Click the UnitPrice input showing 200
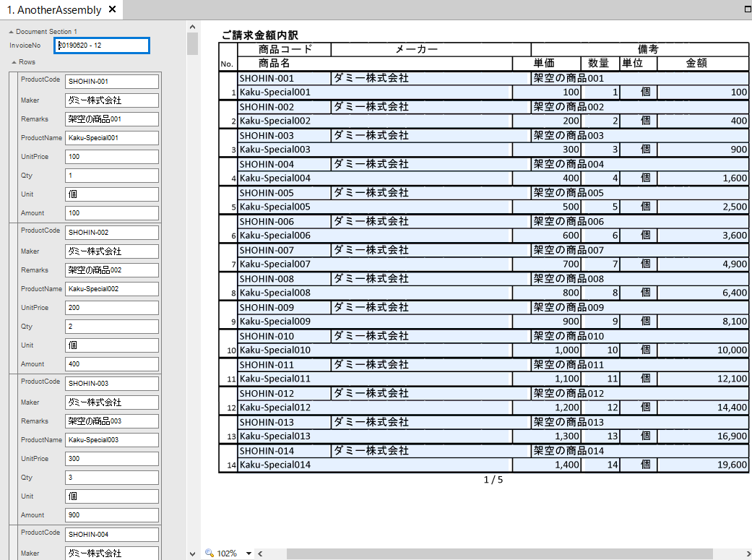 point(112,308)
